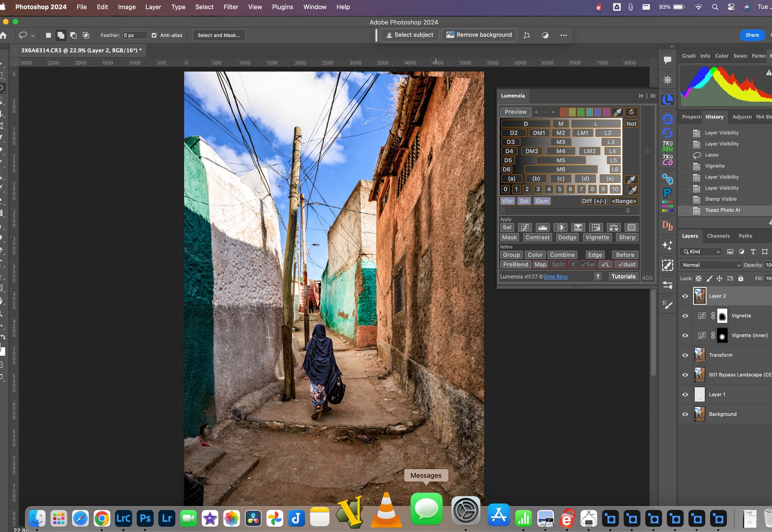Click the Lumenzia color balance scales icon
The width and height of the screenshot is (772, 532).
tap(613, 227)
